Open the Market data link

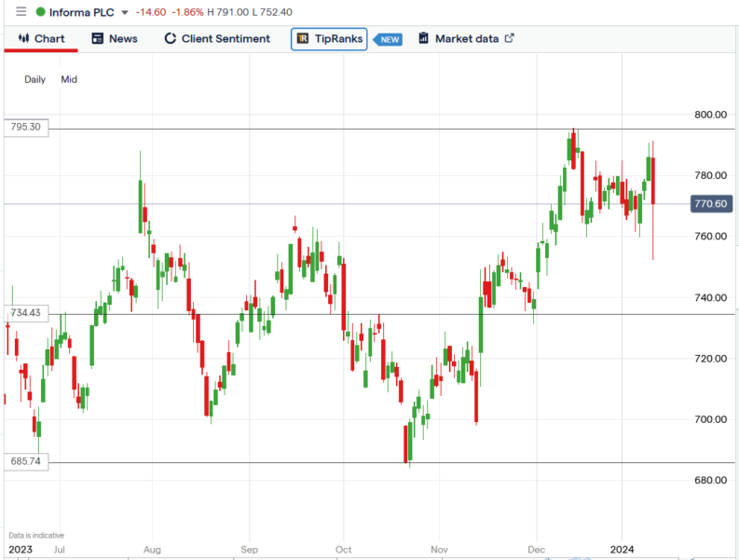(x=466, y=38)
